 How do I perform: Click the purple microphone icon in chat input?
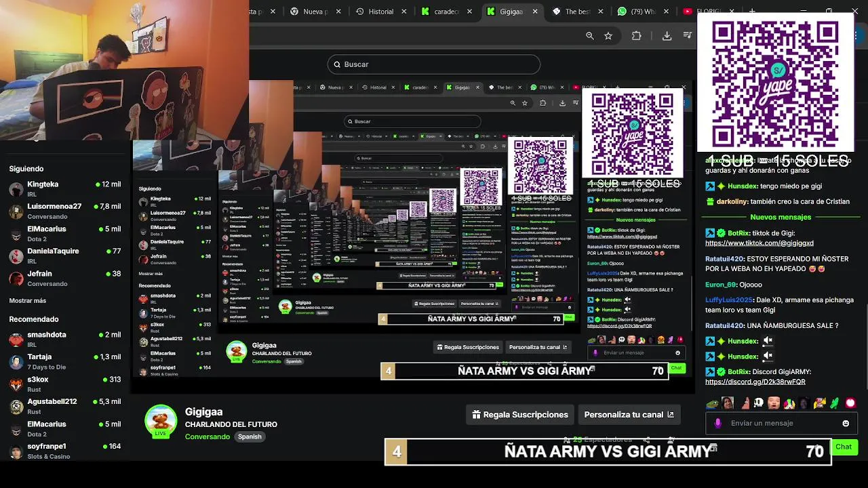pos(718,424)
